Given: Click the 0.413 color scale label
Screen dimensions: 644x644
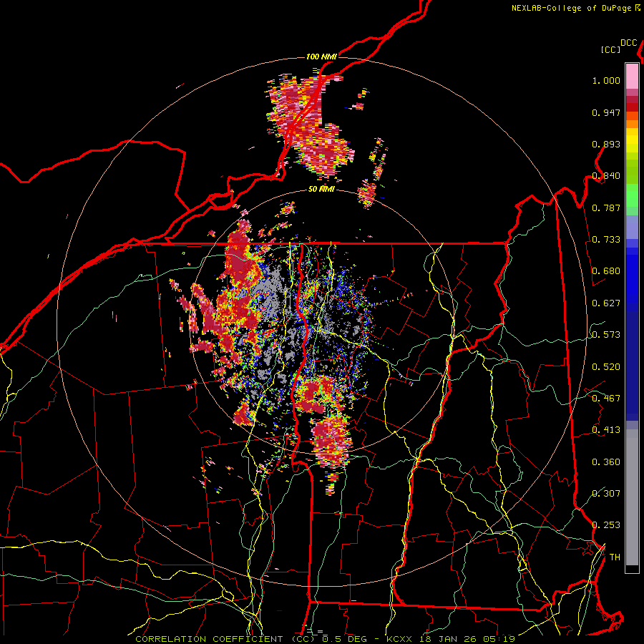Looking at the screenshot, I should (x=606, y=430).
